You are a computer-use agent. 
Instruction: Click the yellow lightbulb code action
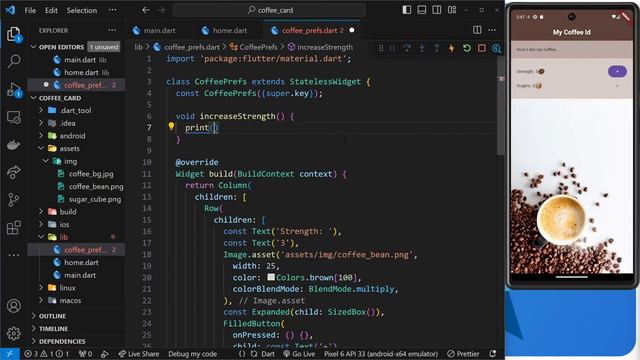pos(171,127)
